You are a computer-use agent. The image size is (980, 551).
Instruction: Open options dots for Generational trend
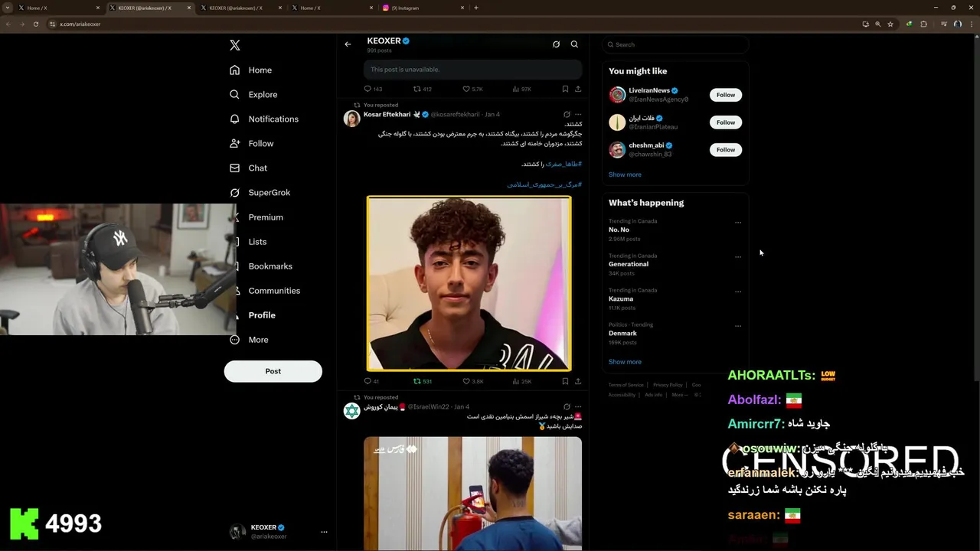point(738,257)
